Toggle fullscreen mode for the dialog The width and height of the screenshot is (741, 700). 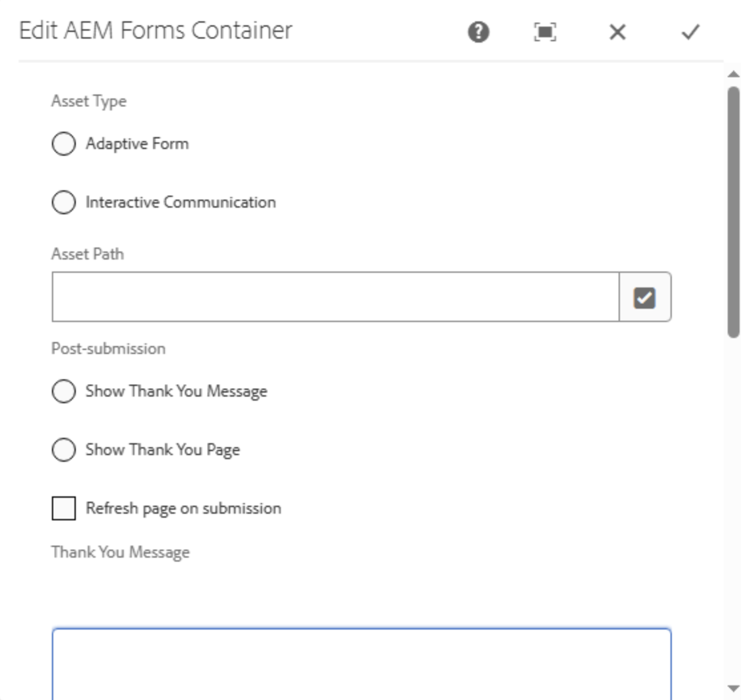(x=545, y=32)
